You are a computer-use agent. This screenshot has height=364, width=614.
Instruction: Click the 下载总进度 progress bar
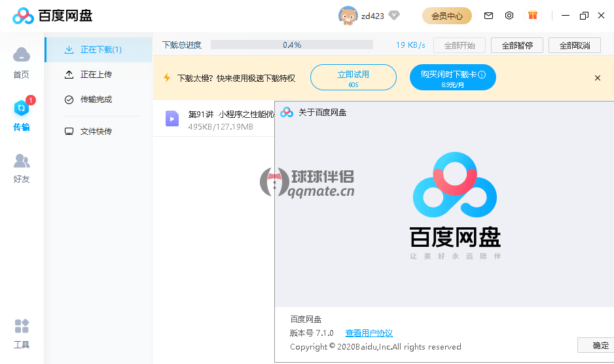pyautogui.click(x=291, y=45)
